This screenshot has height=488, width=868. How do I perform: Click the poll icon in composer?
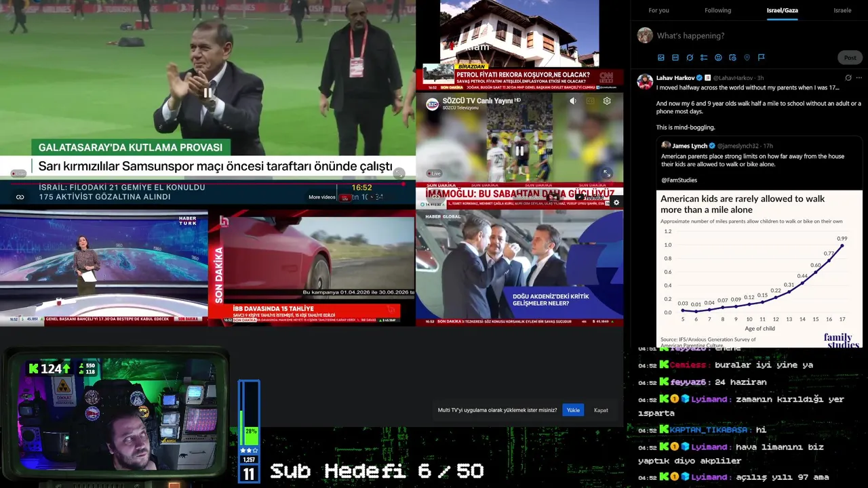704,58
